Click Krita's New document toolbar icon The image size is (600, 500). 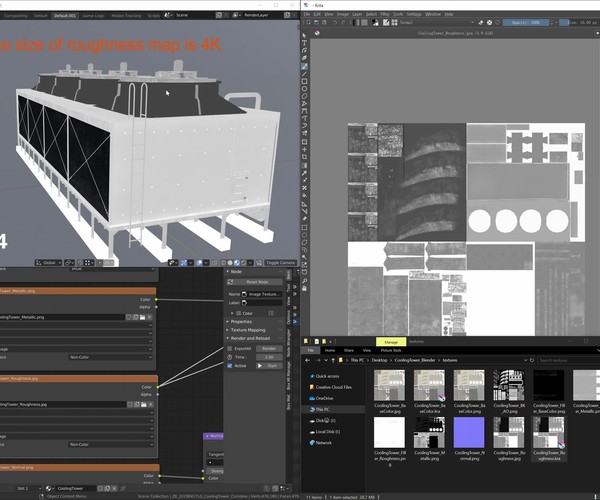(x=308, y=23)
